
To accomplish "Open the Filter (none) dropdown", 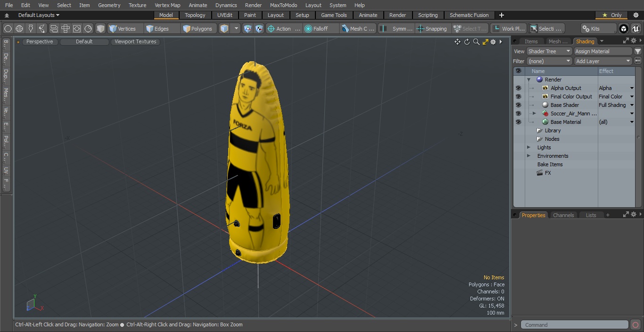I will click(x=549, y=61).
